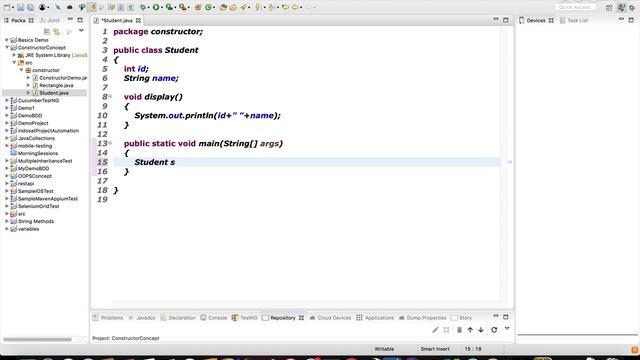Select the OOPSConcept project
The width and height of the screenshot is (640, 360).
point(31,176)
